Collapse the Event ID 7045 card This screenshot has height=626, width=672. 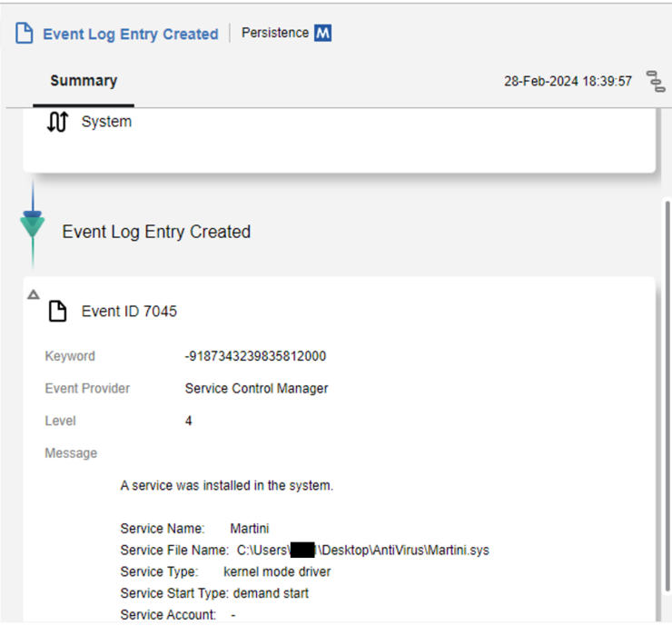pos(34,294)
